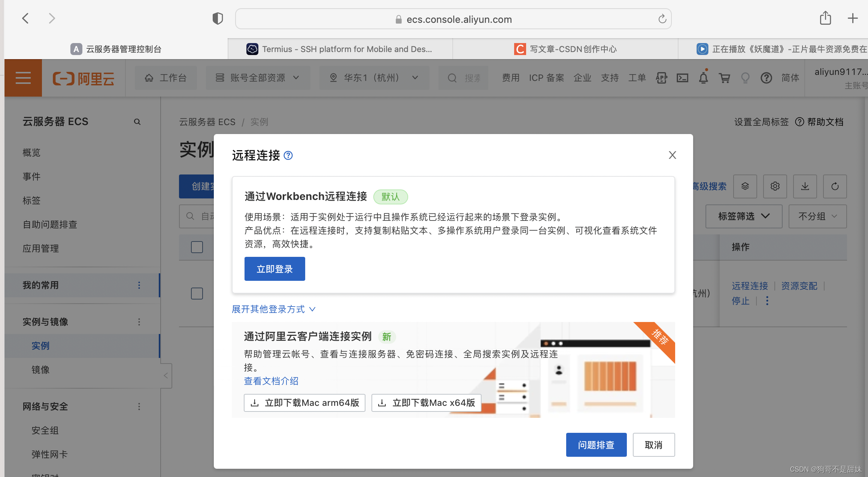Viewport: 868px width, 477px height.
Task: Click the Safari share icon
Action: (825, 18)
